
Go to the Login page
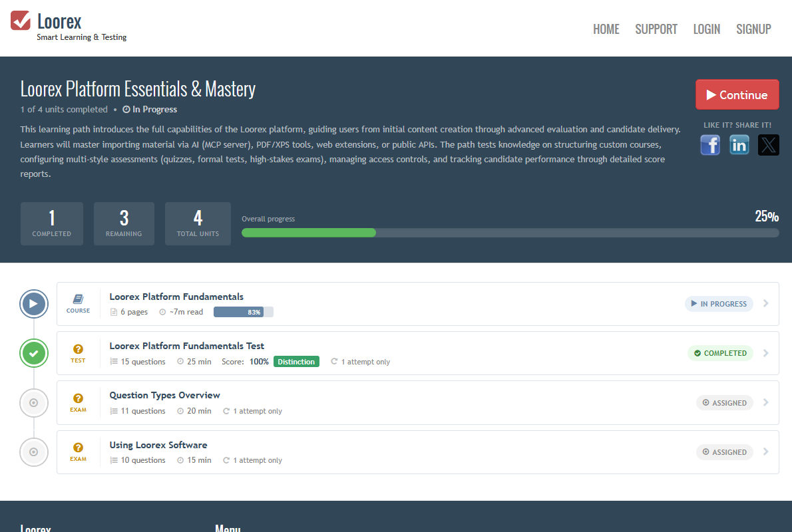click(706, 29)
